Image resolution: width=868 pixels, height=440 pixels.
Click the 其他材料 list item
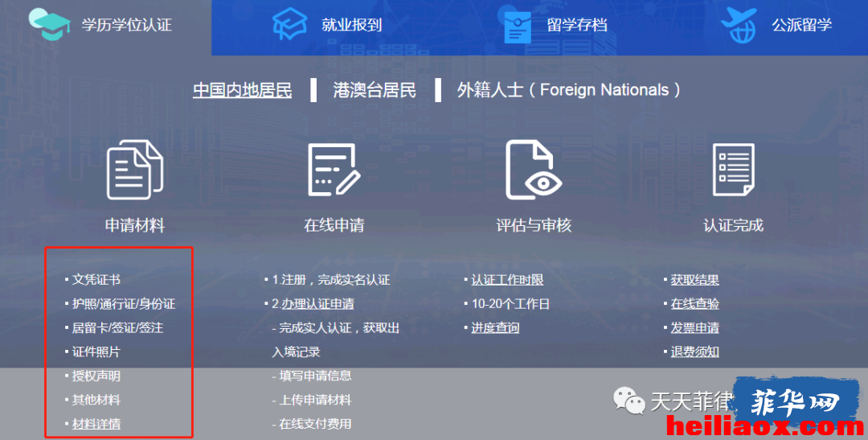pos(96,400)
